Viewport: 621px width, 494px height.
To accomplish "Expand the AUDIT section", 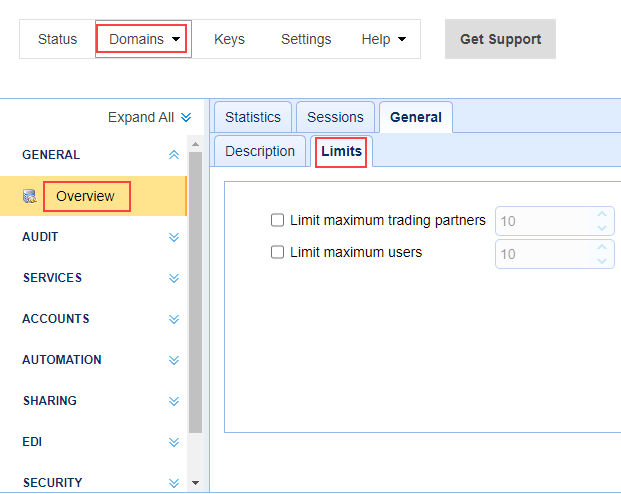I will pyautogui.click(x=174, y=237).
